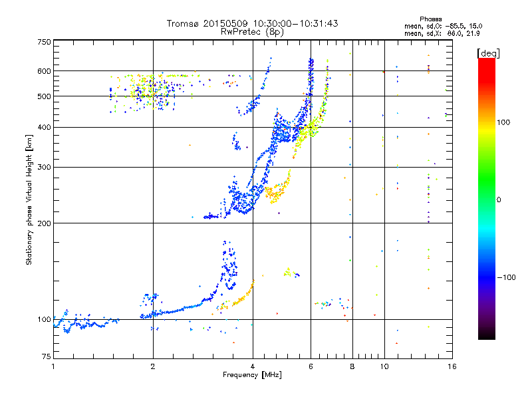Click the x-axis tick label "16"
The width and height of the screenshot is (532, 399).
tap(452, 366)
